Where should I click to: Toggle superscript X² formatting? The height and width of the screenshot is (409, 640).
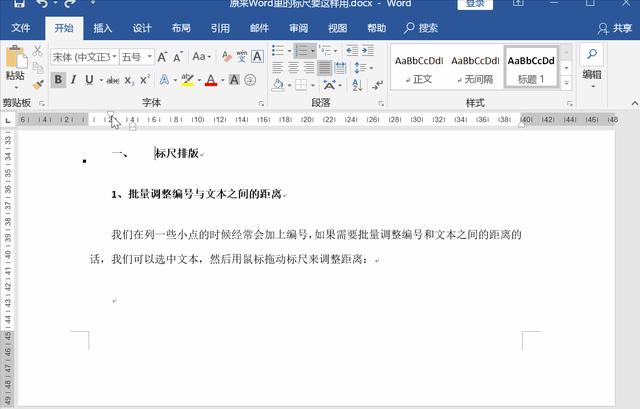pyautogui.click(x=145, y=80)
